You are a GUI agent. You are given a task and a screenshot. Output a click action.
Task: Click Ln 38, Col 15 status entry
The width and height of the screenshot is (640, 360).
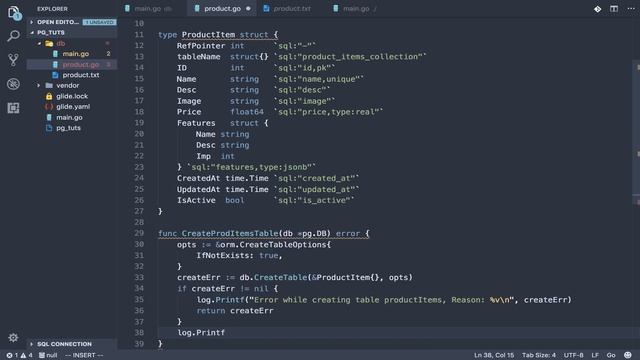pyautogui.click(x=494, y=356)
